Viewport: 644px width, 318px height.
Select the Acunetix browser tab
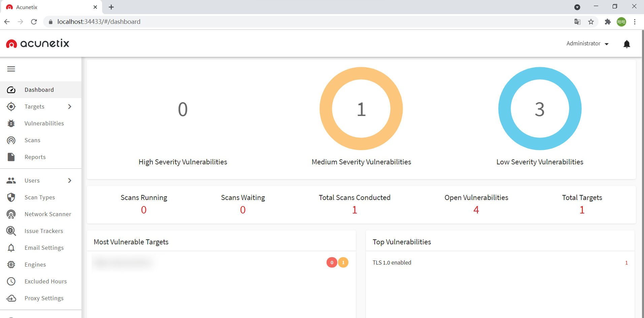click(26, 7)
